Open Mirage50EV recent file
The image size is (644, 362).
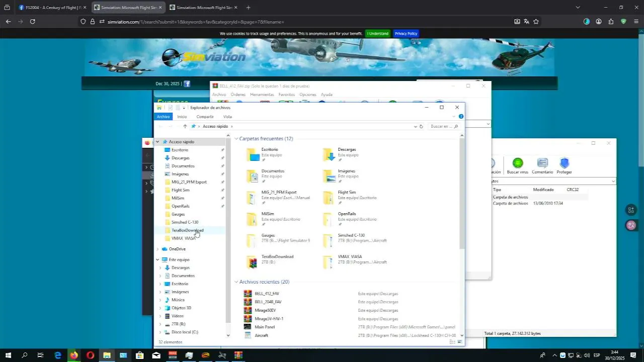(265, 310)
